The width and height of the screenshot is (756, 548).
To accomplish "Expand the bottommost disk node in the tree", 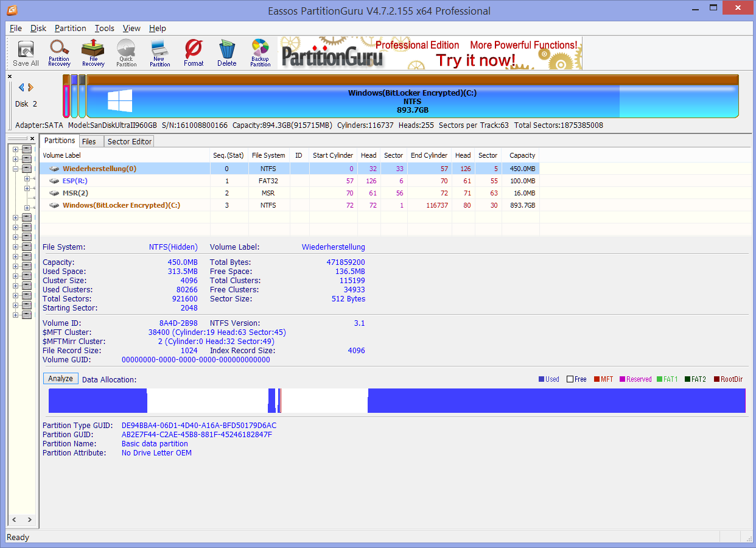I will (x=16, y=315).
